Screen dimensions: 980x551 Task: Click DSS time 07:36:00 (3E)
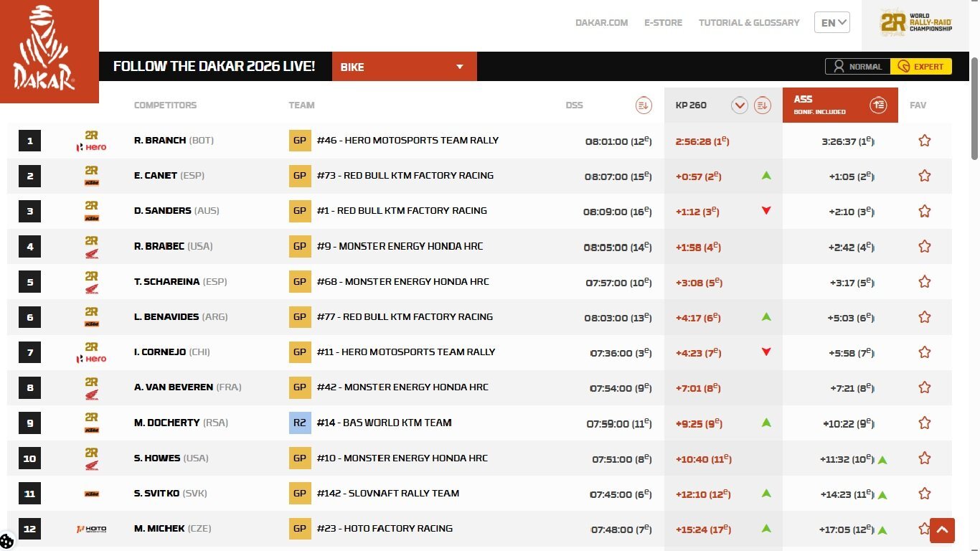click(621, 353)
